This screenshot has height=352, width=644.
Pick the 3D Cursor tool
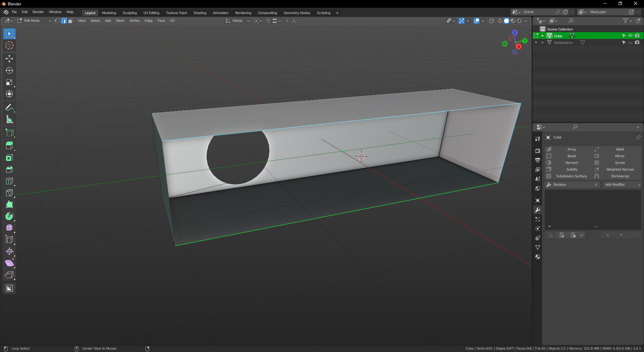[9, 46]
